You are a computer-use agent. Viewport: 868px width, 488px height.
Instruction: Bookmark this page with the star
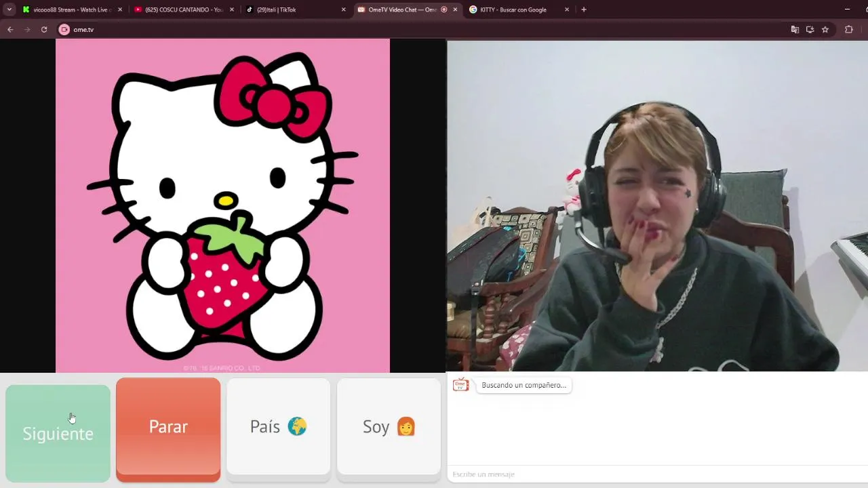(825, 29)
